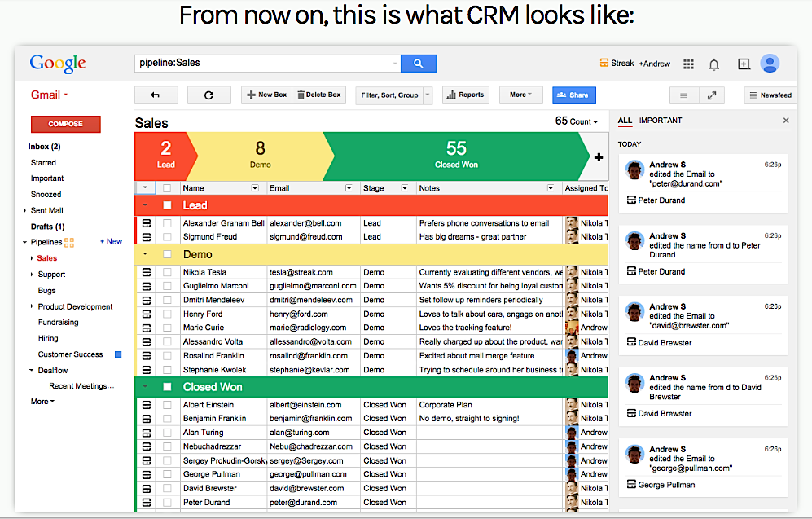This screenshot has width=812, height=519.
Task: Switch to the IMPORTANT newsfeed tab
Action: click(661, 120)
